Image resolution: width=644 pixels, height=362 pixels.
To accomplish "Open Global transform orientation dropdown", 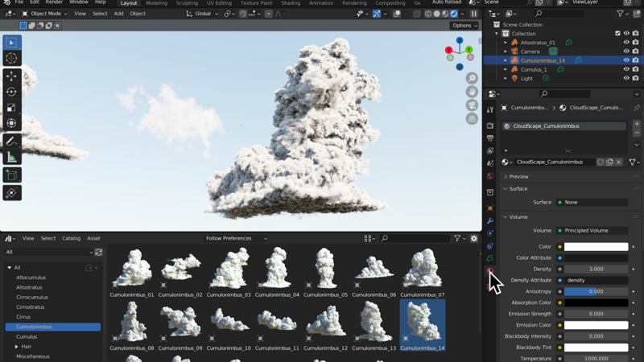I will click(x=202, y=14).
